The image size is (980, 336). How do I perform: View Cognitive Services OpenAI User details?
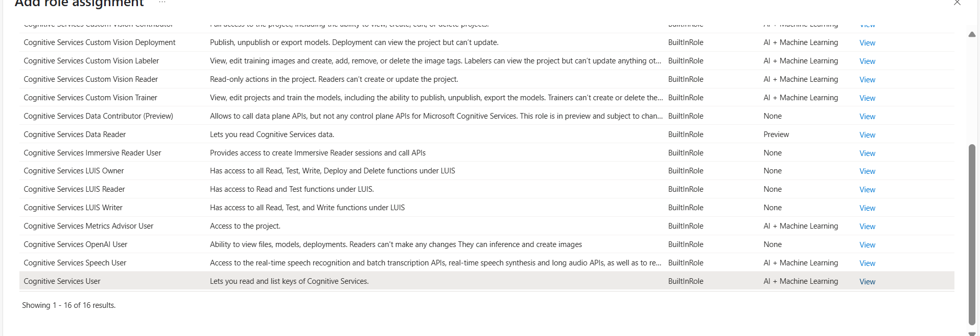pos(867,245)
